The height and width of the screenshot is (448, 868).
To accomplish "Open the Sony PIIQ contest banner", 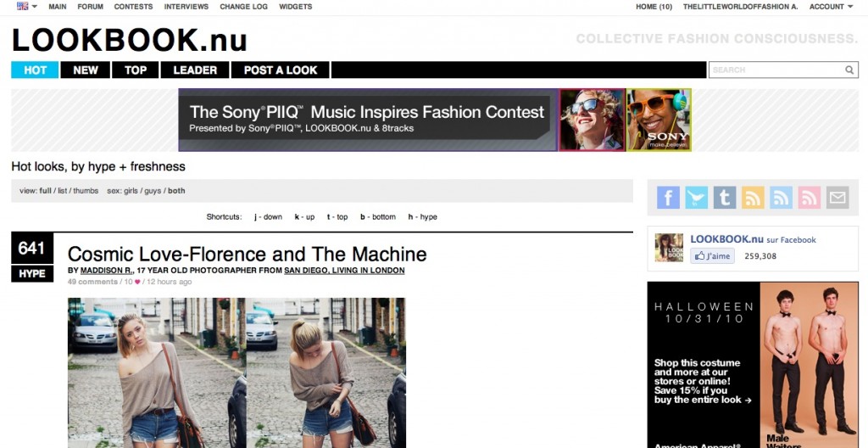I will [x=435, y=120].
